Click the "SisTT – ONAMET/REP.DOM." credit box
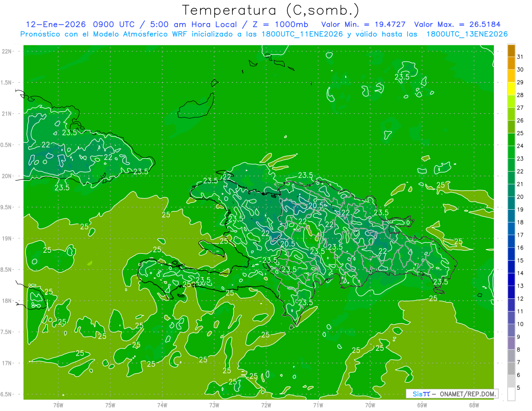This screenshot has width=532, height=411. pyautogui.click(x=451, y=394)
